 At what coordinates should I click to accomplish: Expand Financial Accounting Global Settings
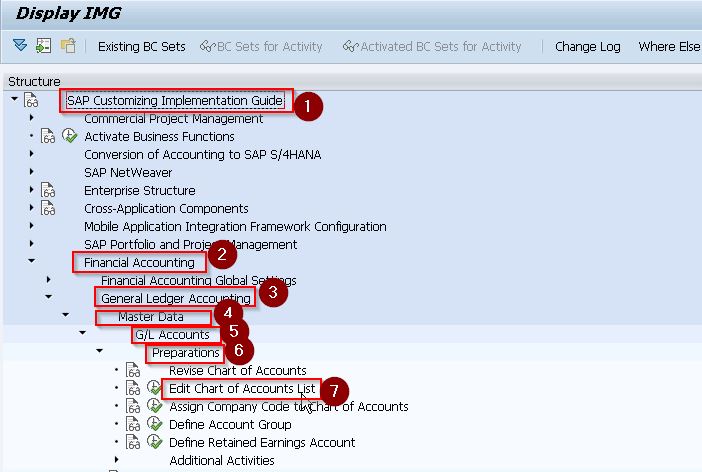click(48, 280)
